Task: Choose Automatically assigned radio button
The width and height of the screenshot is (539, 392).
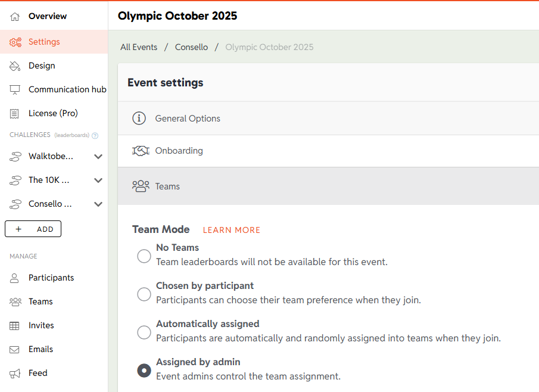Action: [x=144, y=332]
